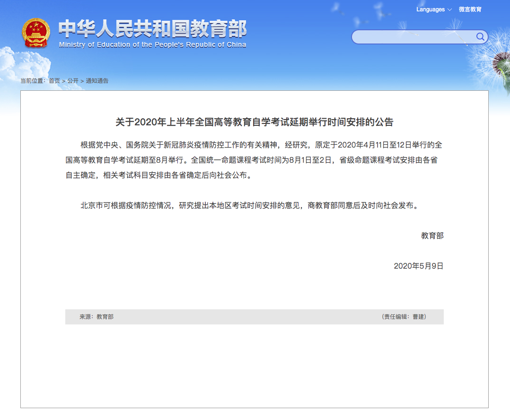This screenshot has width=510, height=420.
Task: Click the 教育部 signature below the article
Action: 432,236
